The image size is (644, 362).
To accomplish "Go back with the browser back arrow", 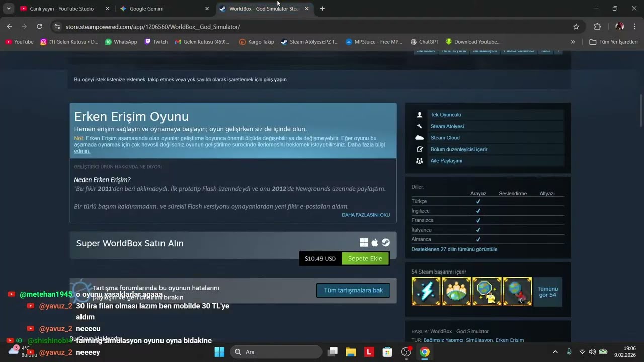I will click(x=9, y=27).
